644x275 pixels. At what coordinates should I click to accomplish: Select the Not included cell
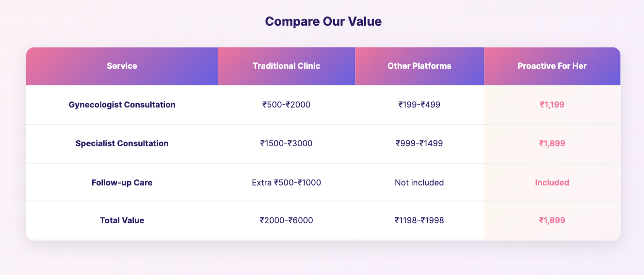click(x=419, y=183)
